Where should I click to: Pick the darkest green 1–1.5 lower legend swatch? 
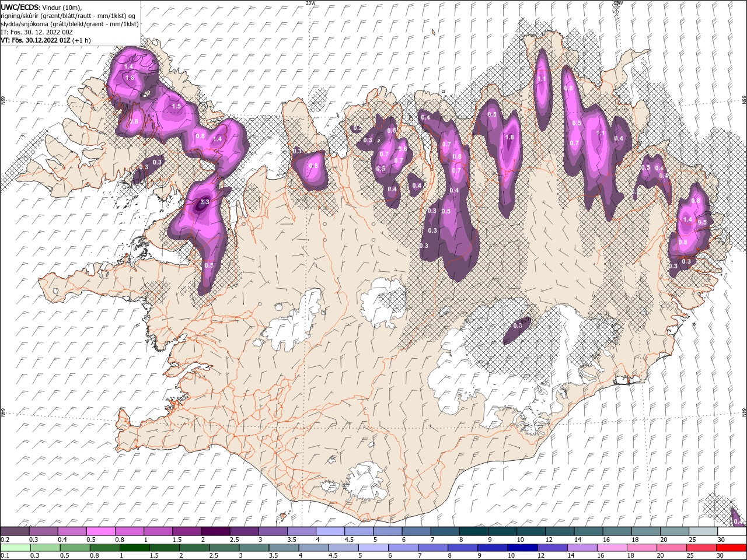tap(135, 547)
